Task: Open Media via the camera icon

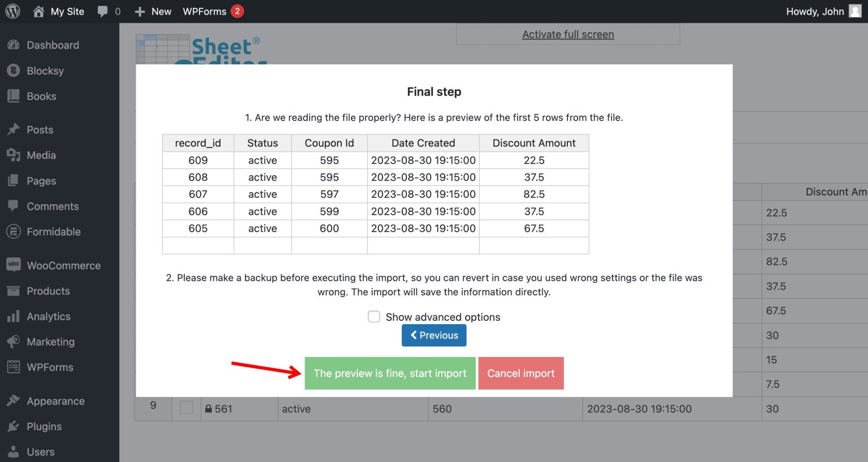Action: coord(12,155)
